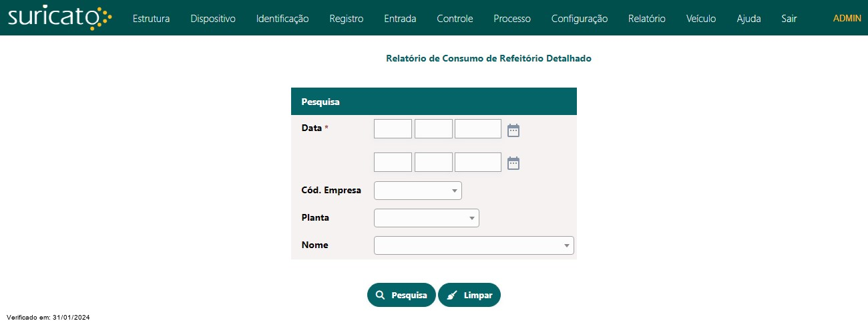Viewport: 868px width, 327px height.
Task: Click the ADMIN user label
Action: click(847, 19)
